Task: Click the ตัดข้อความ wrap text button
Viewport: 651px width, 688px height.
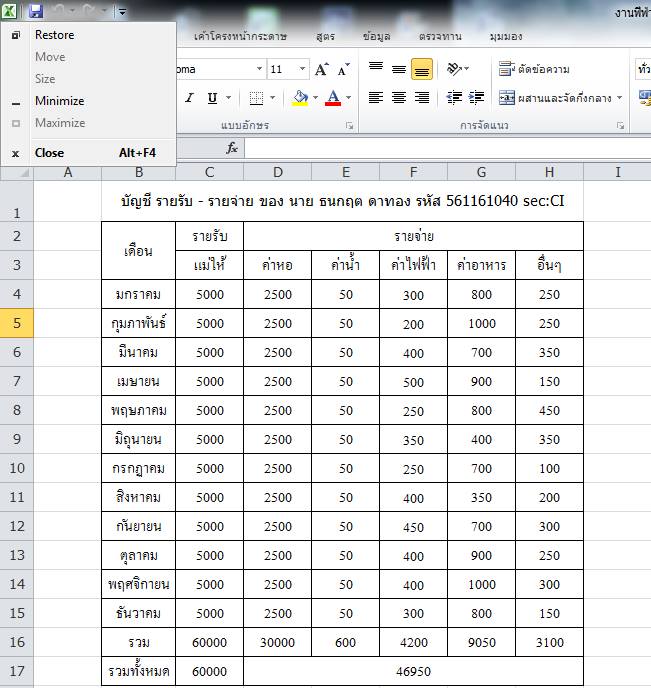Action: (x=534, y=69)
